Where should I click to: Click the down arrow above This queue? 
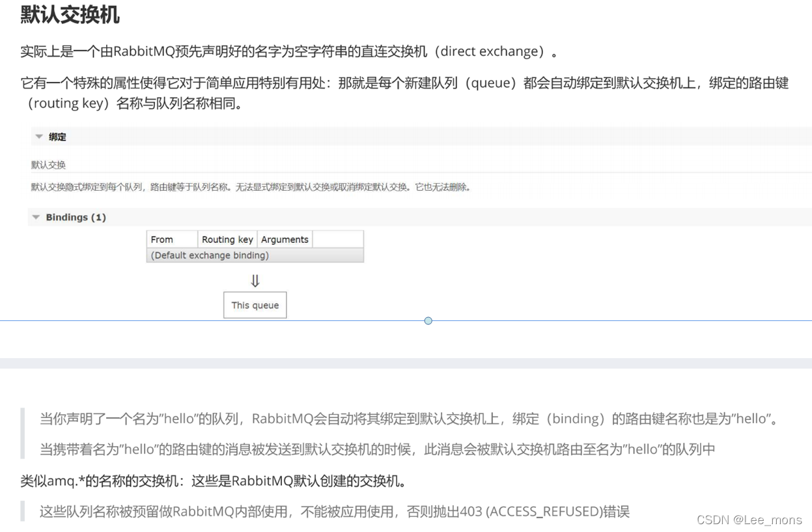pos(255,281)
